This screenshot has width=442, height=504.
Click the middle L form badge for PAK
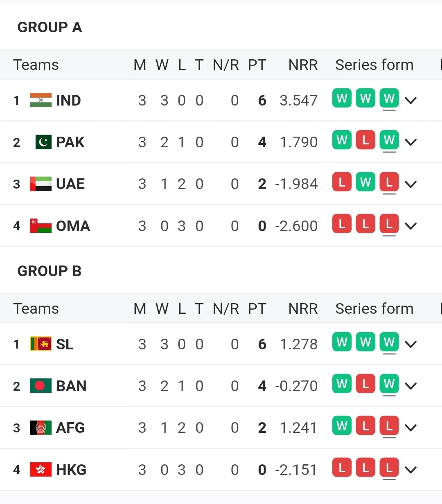click(x=365, y=140)
